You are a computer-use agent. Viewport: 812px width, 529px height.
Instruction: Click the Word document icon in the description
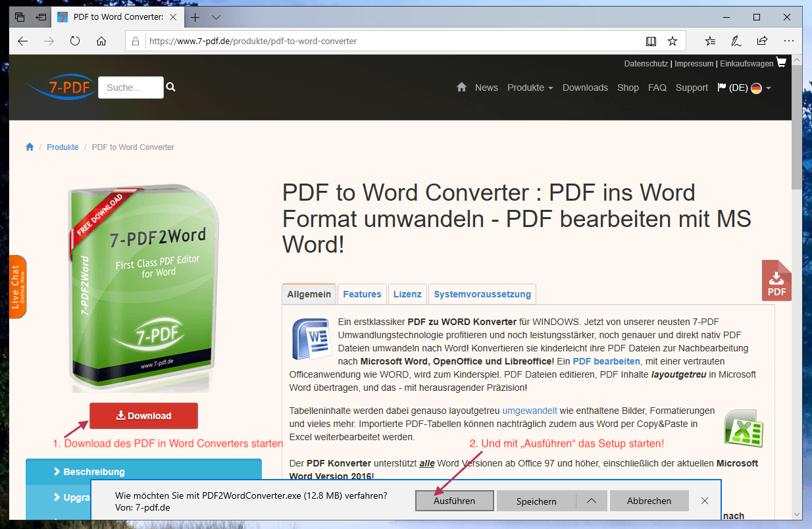311,338
